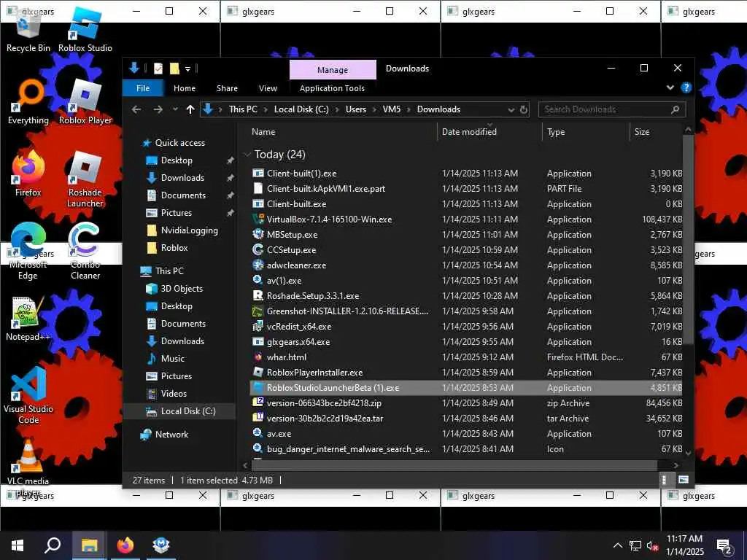Viewport: 747px width, 560px height.
Task: Open Explorer Help question mark icon
Action: tap(686, 87)
